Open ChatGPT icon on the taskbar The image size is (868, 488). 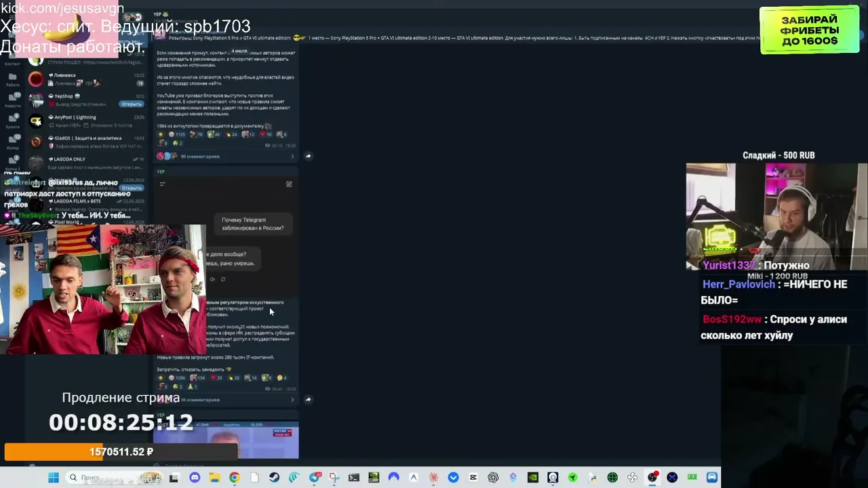pyautogui.click(x=493, y=478)
